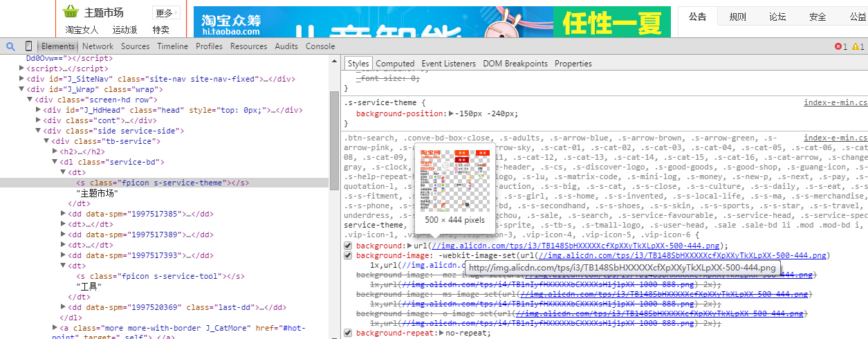Click the yellow warning count indicator

(x=858, y=46)
